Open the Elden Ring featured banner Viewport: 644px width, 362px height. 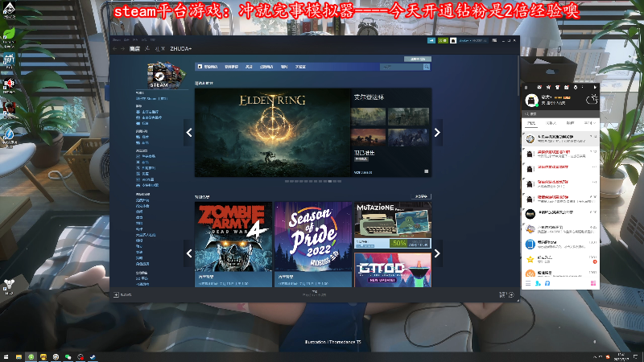(x=272, y=133)
